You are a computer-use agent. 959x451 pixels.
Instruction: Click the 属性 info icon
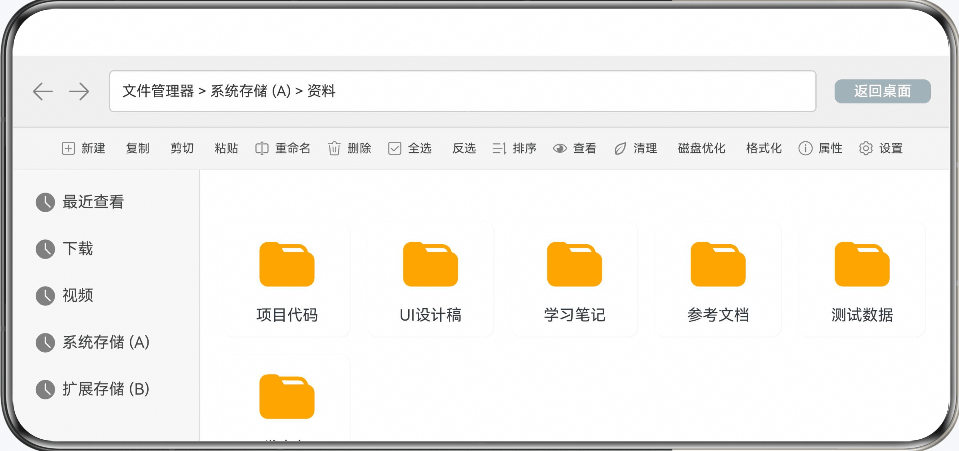point(805,148)
